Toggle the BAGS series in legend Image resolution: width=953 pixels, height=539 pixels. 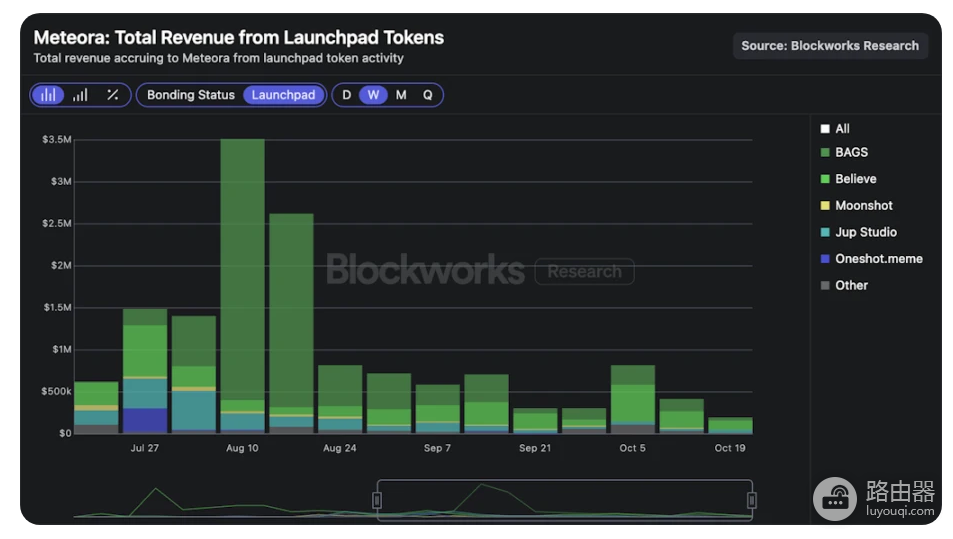(844, 153)
